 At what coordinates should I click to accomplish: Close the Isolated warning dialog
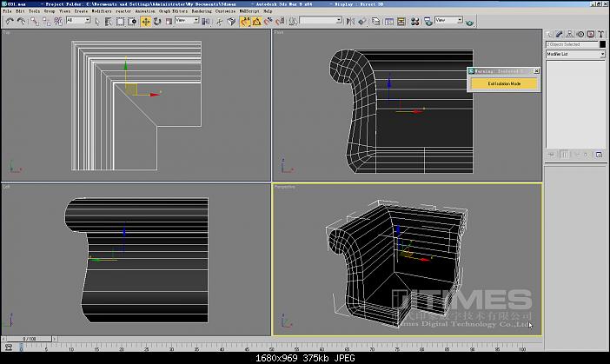coord(536,71)
